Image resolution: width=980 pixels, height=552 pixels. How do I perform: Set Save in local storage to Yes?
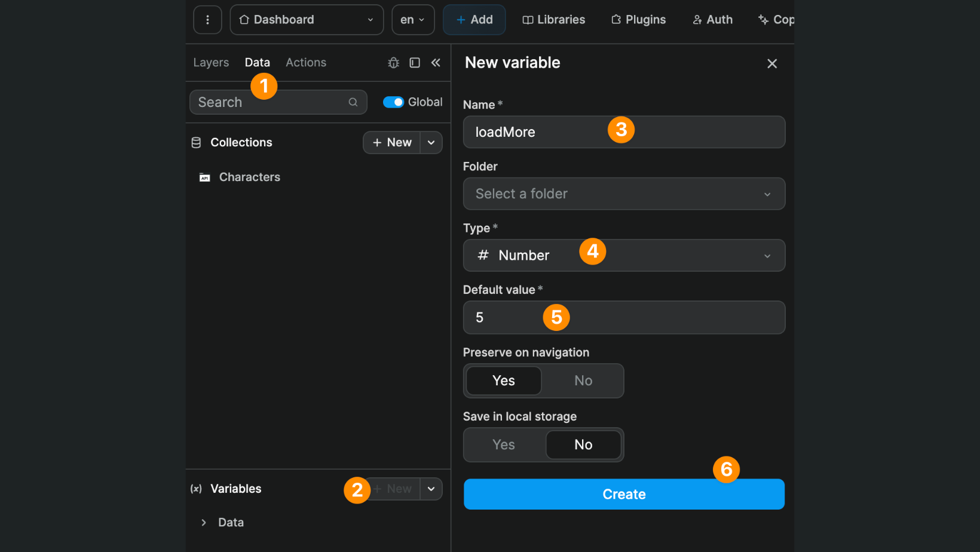504,445
